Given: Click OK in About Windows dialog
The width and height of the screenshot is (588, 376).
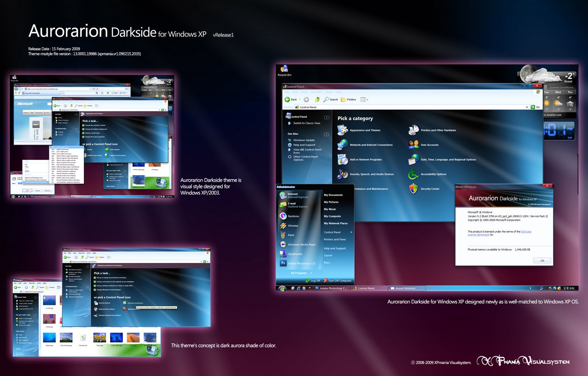Looking at the screenshot, I should (542, 261).
